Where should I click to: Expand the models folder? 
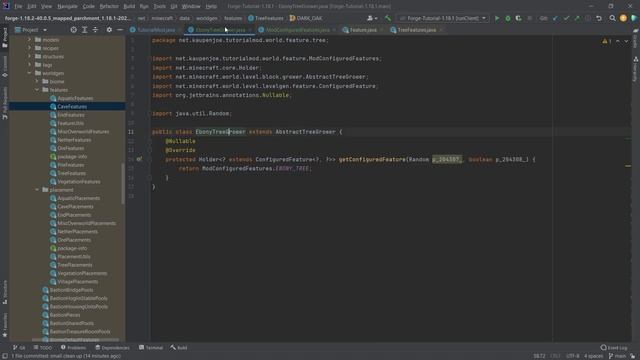click(29, 40)
